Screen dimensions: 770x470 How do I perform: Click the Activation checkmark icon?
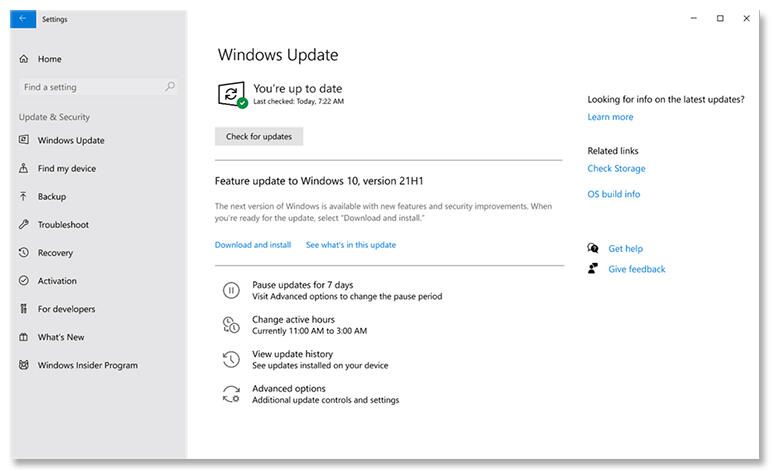(24, 280)
